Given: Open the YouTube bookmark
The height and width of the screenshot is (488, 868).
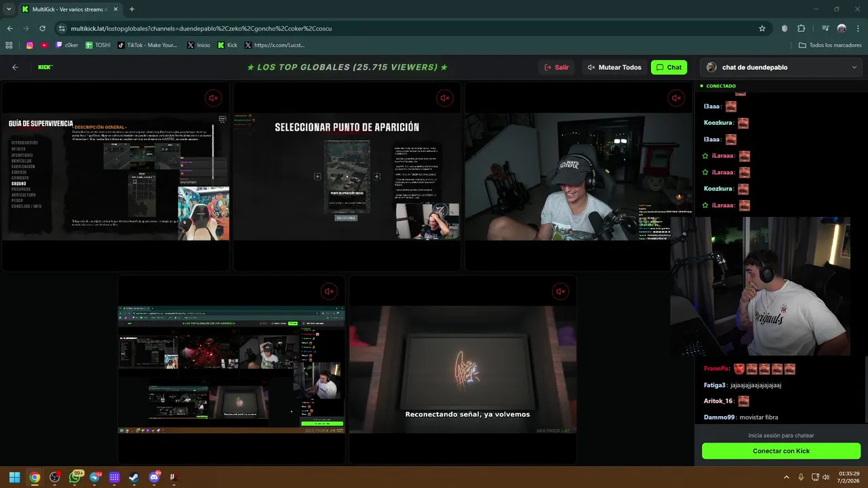Looking at the screenshot, I should pos(45,45).
